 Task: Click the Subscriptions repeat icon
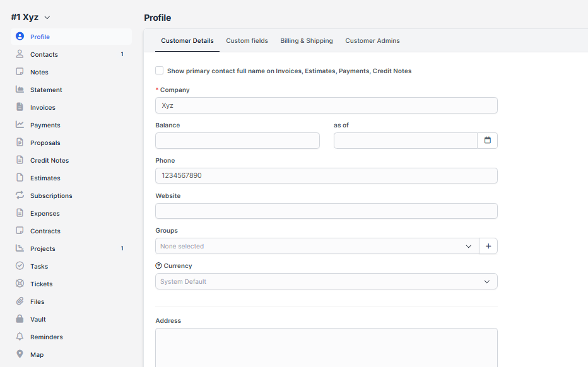click(x=20, y=195)
